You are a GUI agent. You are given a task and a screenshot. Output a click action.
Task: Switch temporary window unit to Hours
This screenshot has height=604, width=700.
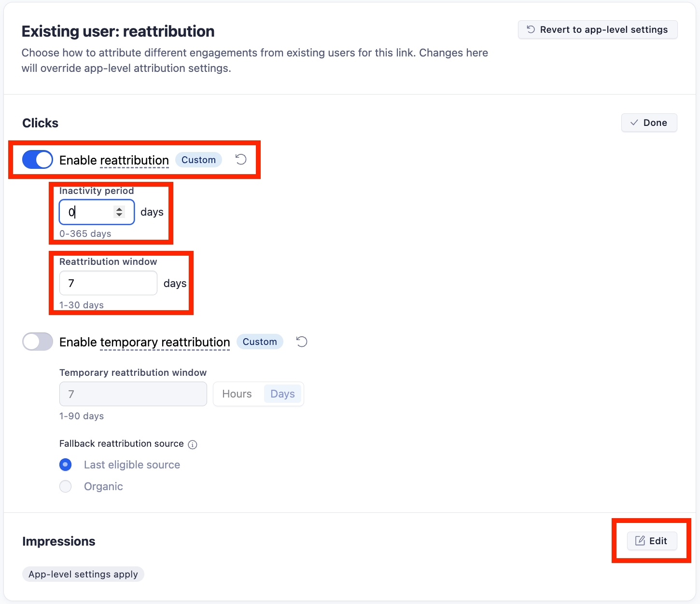[237, 394]
